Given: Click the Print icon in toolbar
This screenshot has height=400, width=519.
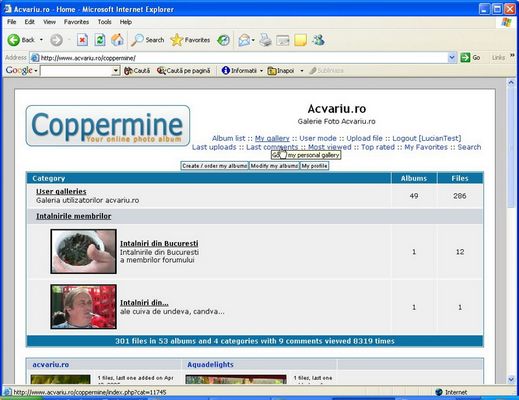Looking at the screenshot, I should pos(265,40).
